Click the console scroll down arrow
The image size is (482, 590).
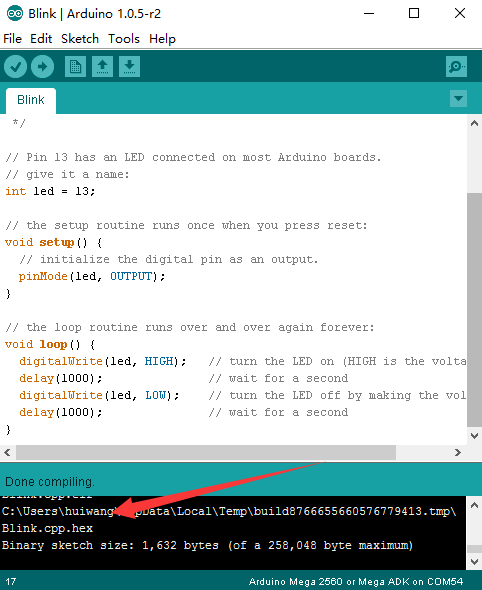[x=474, y=562]
